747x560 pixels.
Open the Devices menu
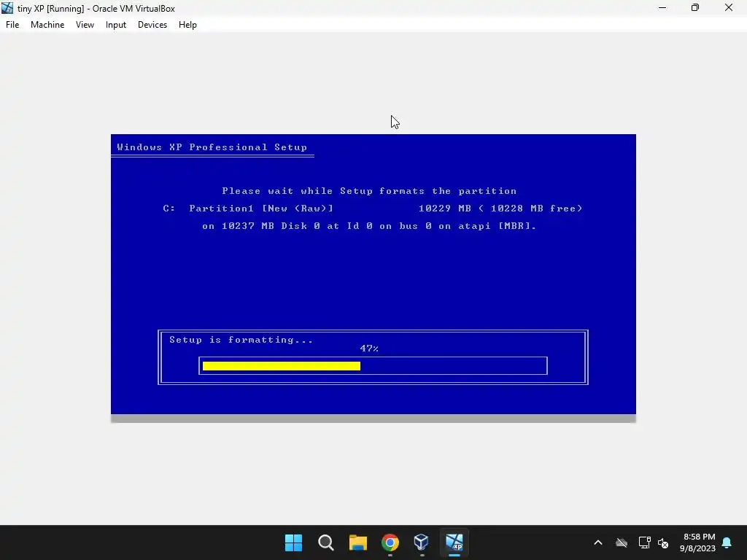(x=152, y=25)
